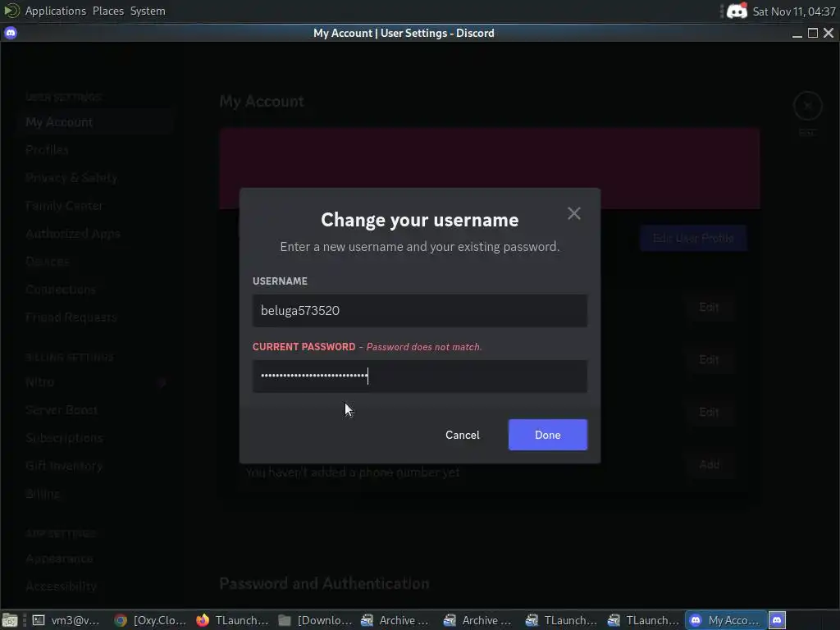Cancel the username change
This screenshot has width=840, height=630.
click(x=463, y=435)
